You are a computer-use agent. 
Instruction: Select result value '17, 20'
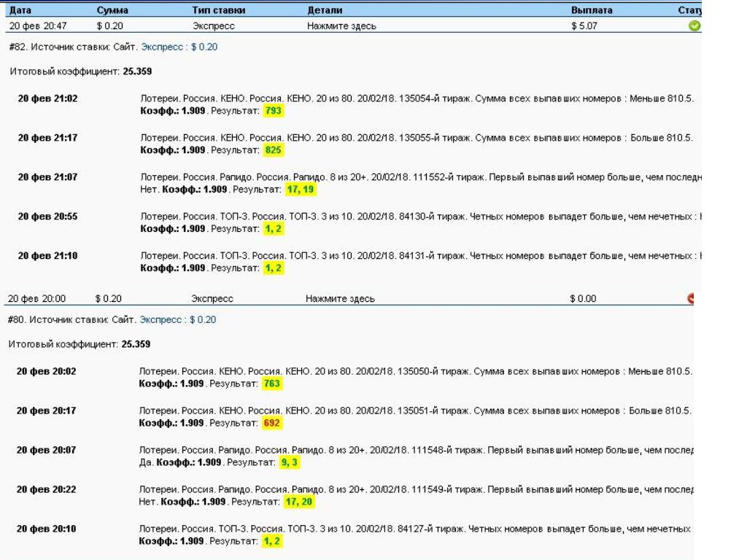click(x=298, y=502)
